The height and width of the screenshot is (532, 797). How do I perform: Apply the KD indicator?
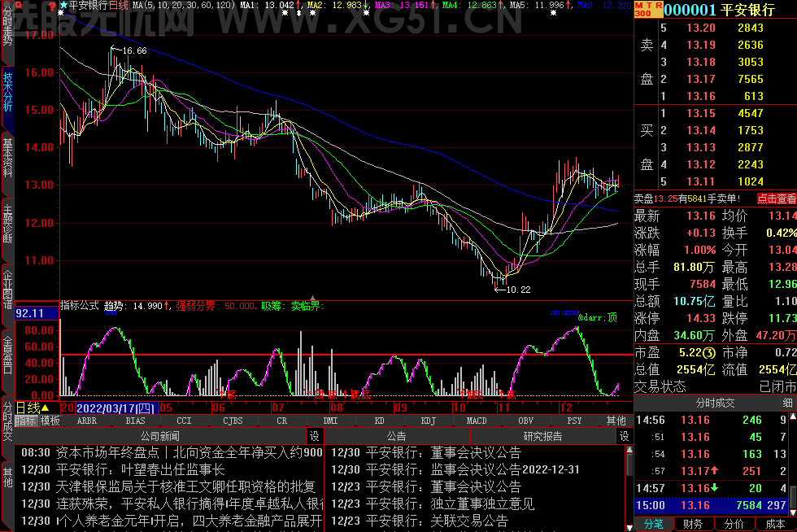(x=379, y=421)
